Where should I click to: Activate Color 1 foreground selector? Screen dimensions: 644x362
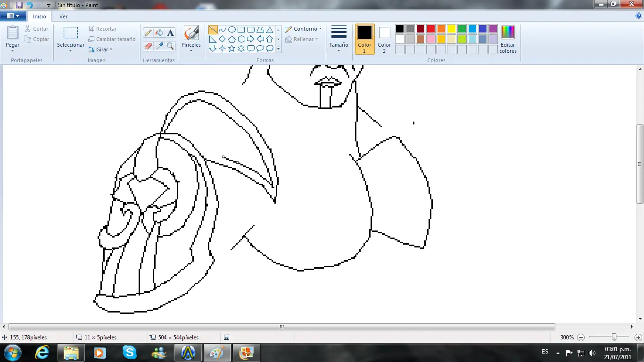tap(364, 39)
